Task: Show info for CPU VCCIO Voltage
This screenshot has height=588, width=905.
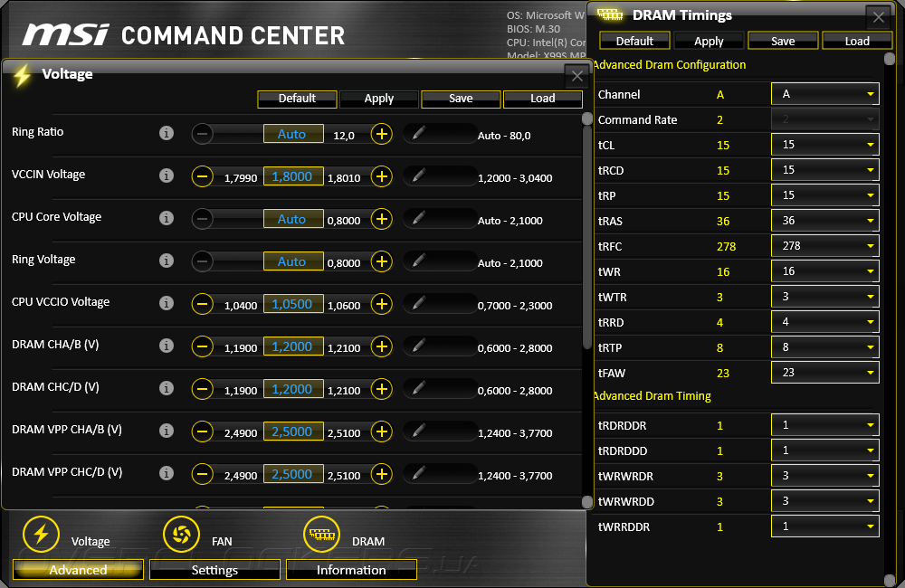Action: pyautogui.click(x=167, y=303)
